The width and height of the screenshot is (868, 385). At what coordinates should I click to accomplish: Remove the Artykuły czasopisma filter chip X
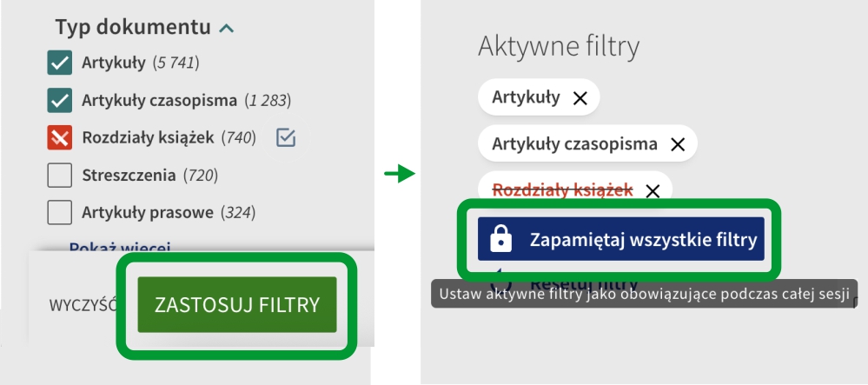678,144
